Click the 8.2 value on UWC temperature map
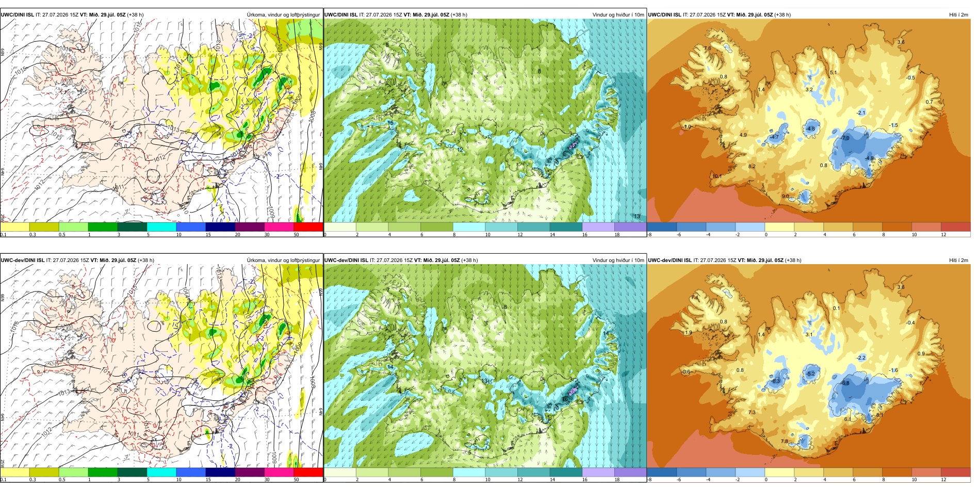Viewport: 980px width, 490px height. tap(752, 167)
